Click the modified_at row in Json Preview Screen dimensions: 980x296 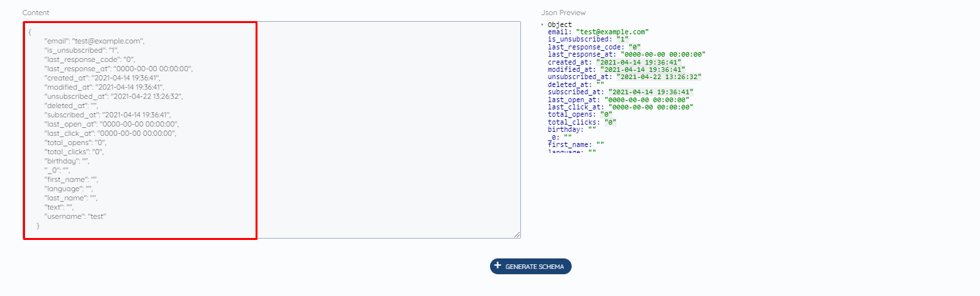click(616, 69)
